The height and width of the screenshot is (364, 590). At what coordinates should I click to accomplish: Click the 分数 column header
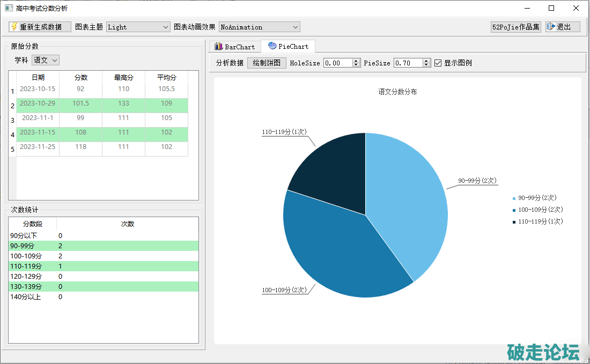coord(80,77)
